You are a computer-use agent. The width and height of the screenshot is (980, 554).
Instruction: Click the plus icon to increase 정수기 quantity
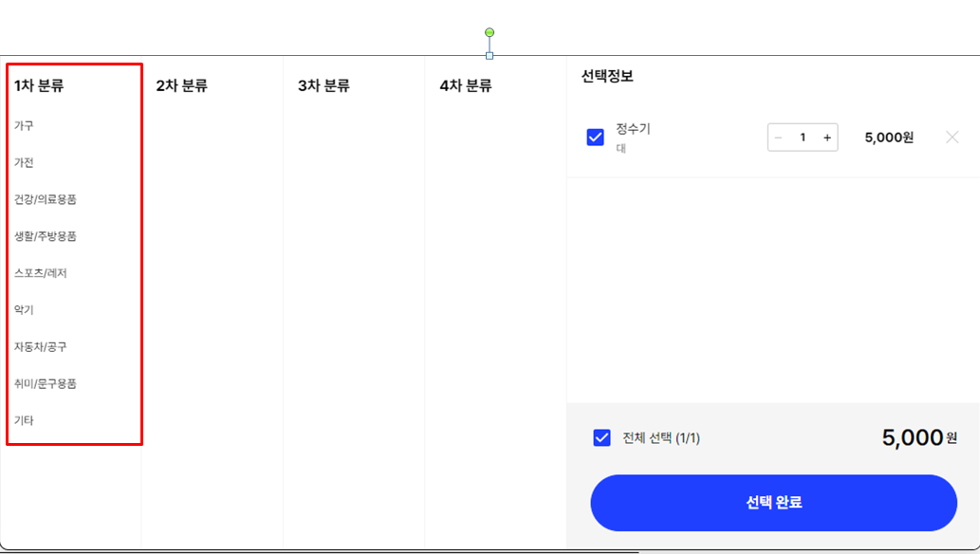pos(826,137)
